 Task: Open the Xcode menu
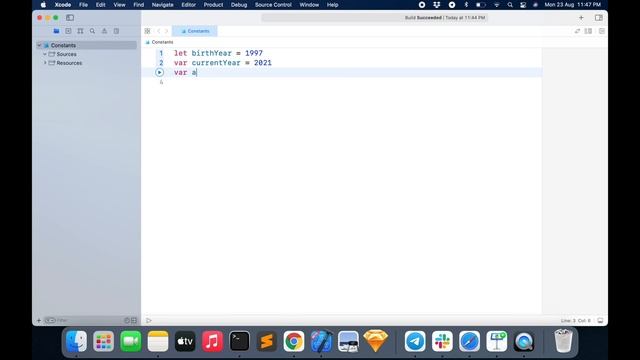tap(63, 5)
